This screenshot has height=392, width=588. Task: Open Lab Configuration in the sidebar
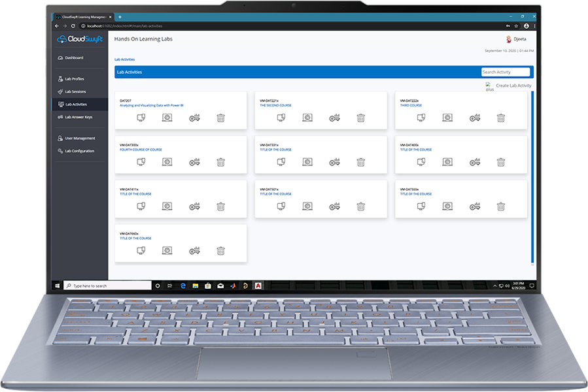pyautogui.click(x=79, y=151)
